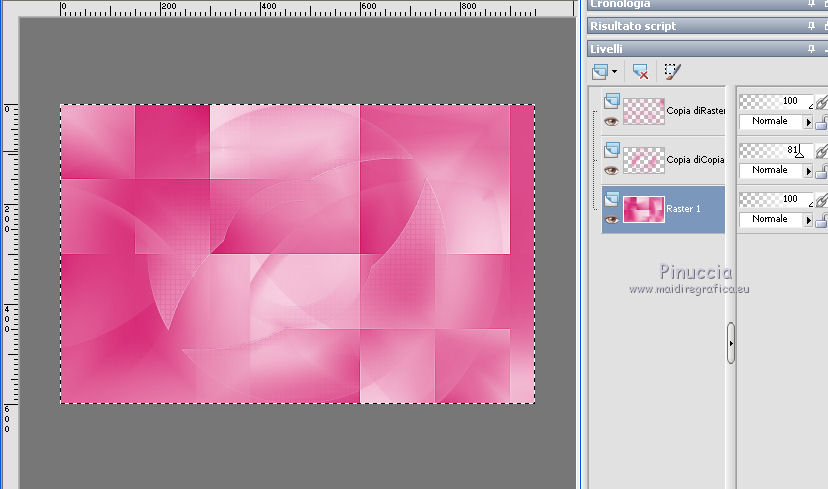
Task: Click the horizontal ruler above canvas
Action: click(298, 8)
